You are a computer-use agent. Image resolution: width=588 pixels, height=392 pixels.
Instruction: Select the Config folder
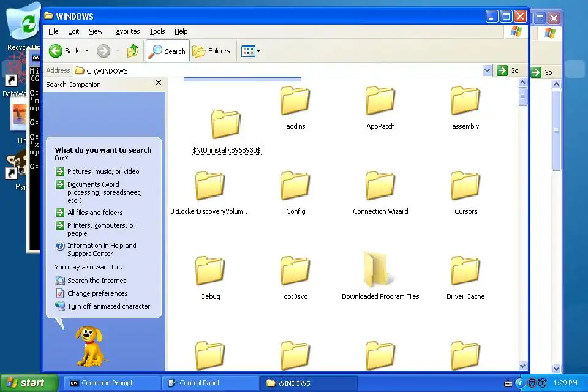[x=295, y=193]
